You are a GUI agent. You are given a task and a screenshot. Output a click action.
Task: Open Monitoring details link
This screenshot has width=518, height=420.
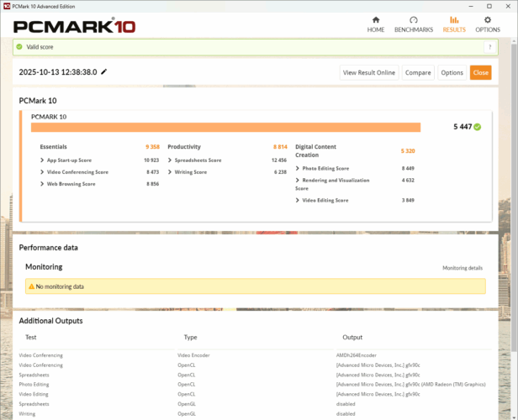(x=462, y=268)
